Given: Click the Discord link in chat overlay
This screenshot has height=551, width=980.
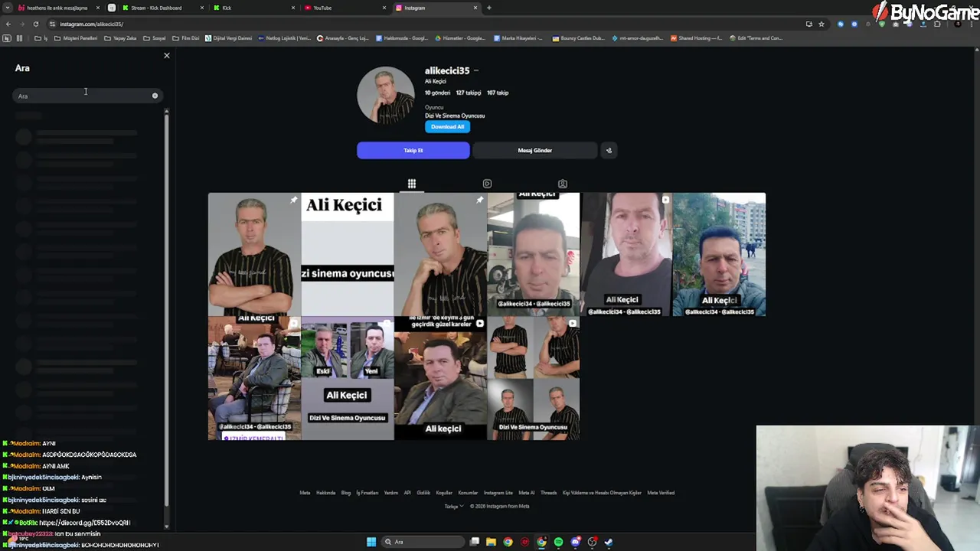Looking at the screenshot, I should [x=85, y=523].
